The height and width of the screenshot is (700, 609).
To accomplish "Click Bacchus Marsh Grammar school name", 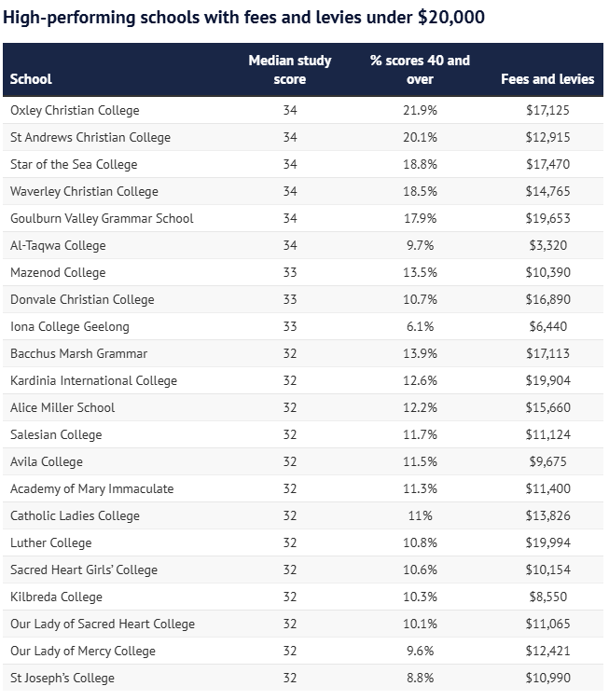I will (x=78, y=353).
